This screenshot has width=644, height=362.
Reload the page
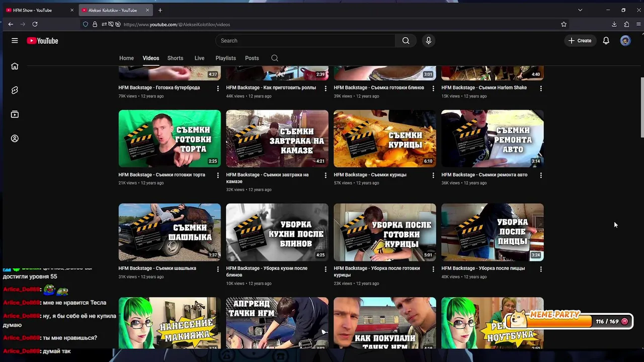35,24
